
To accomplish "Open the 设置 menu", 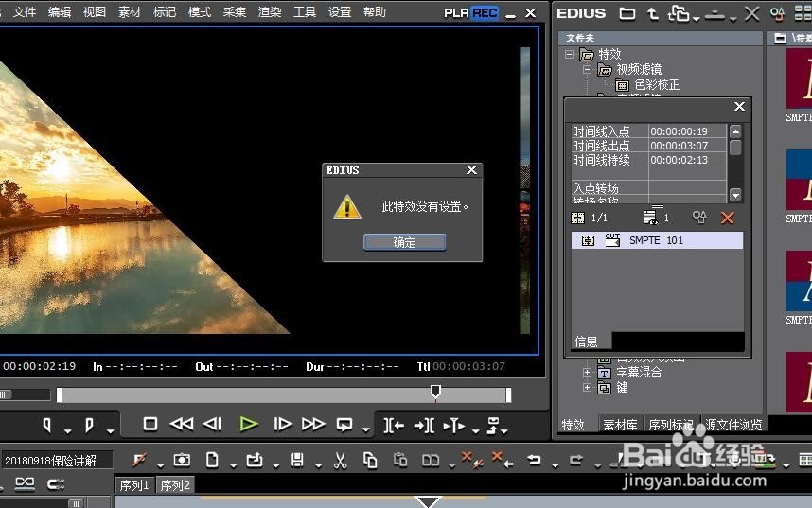I will [x=340, y=12].
